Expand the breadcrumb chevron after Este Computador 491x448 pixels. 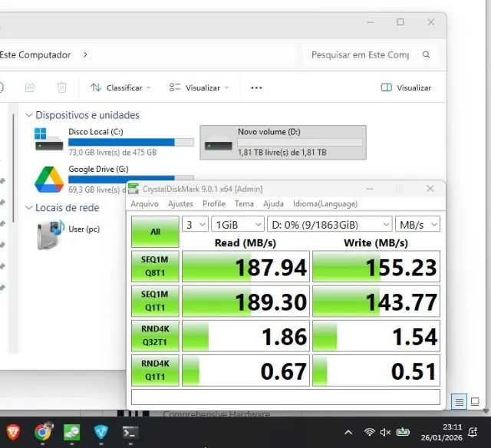coord(85,54)
